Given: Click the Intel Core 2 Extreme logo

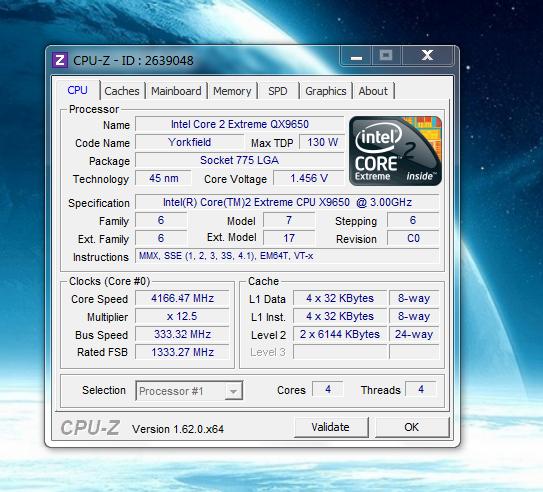Looking at the screenshot, I should coord(395,151).
